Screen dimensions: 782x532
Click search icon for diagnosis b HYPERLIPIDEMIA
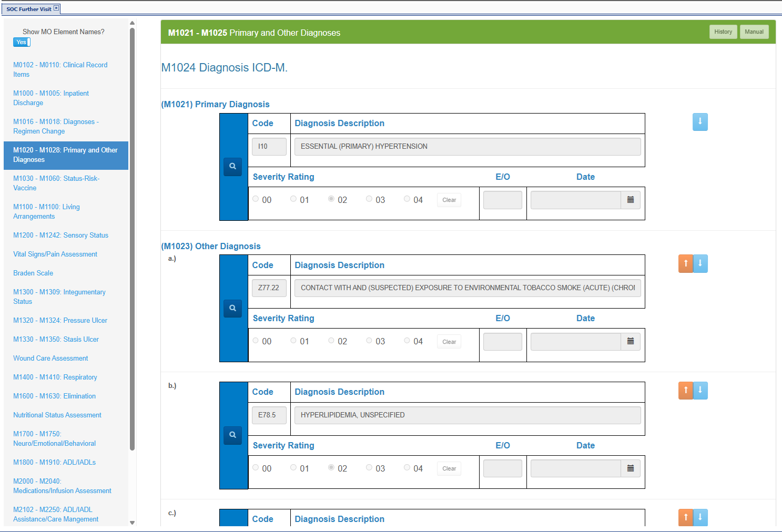(232, 435)
